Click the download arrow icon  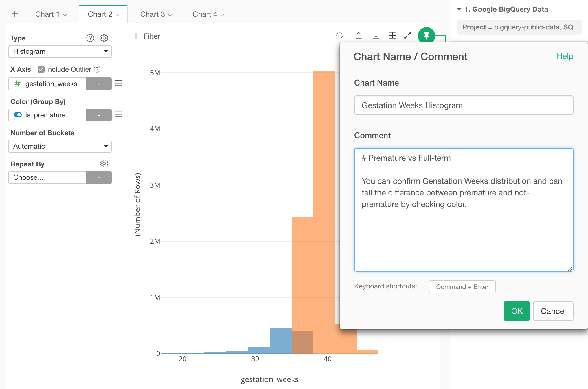pos(376,36)
